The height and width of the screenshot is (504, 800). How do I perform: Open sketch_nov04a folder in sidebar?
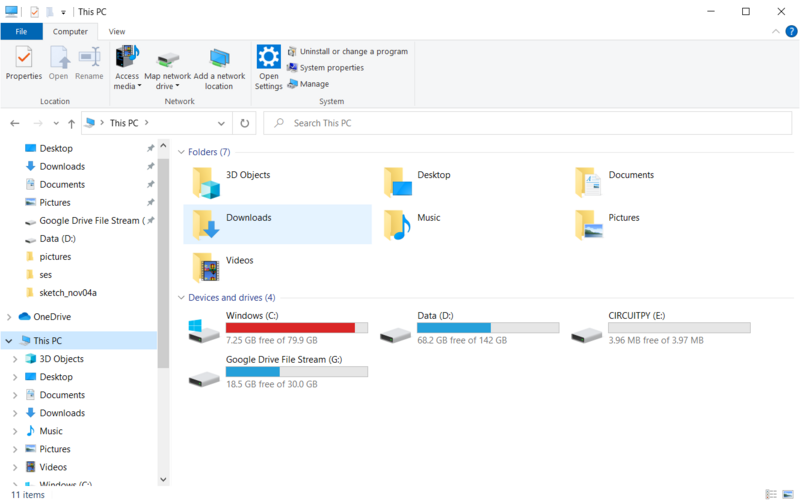tap(68, 293)
